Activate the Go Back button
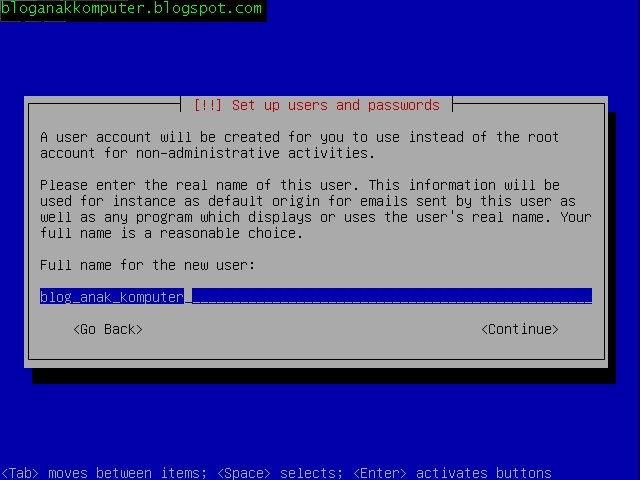Screen dimensions: 640x480 point(108,329)
